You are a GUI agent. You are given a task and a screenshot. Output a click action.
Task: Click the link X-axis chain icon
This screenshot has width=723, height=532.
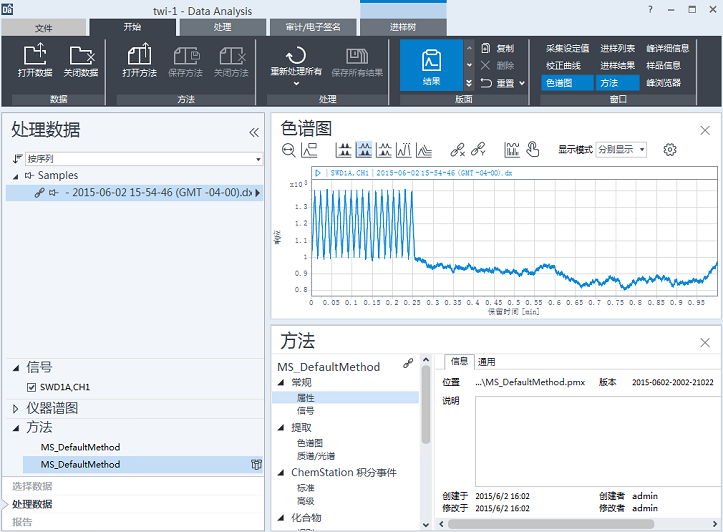point(457,150)
